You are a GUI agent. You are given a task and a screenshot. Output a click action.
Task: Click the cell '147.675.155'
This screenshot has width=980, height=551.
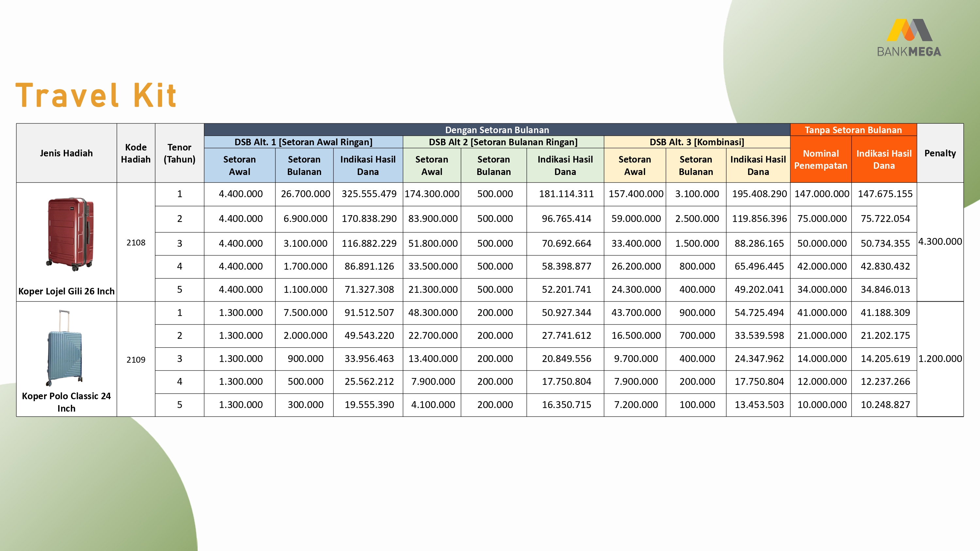(x=885, y=194)
